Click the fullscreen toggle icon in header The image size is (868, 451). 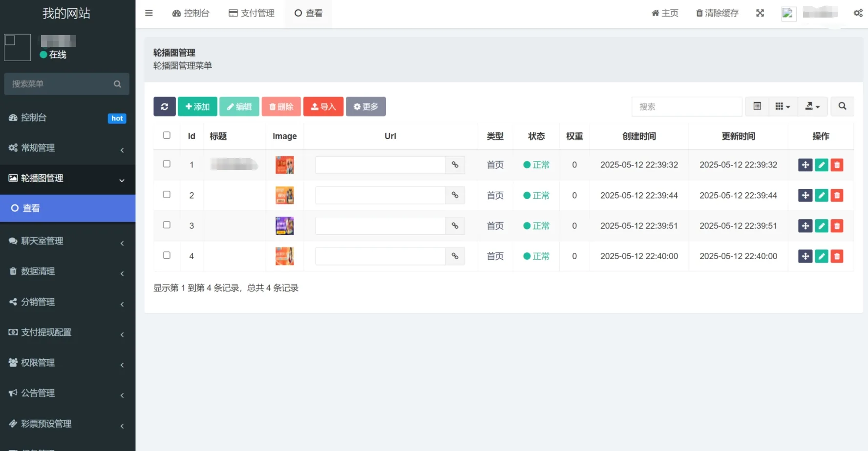pos(760,13)
